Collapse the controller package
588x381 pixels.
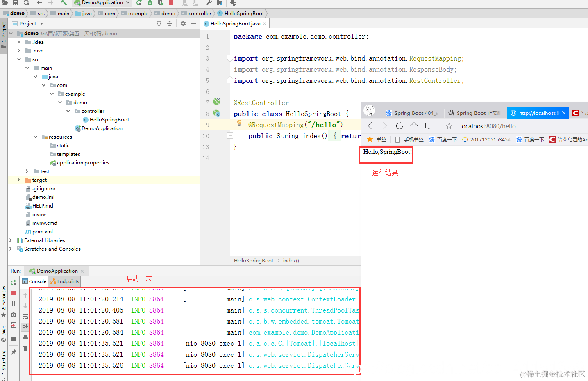pyautogui.click(x=68, y=111)
